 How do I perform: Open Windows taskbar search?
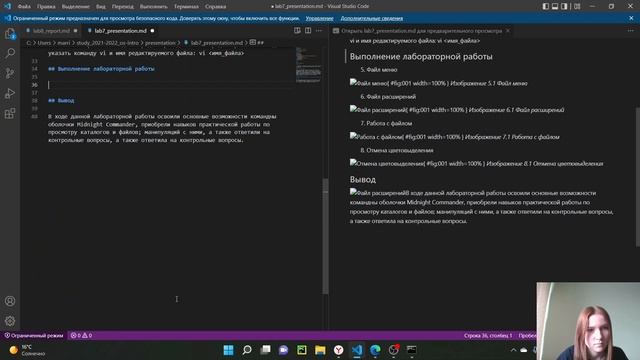point(247,350)
